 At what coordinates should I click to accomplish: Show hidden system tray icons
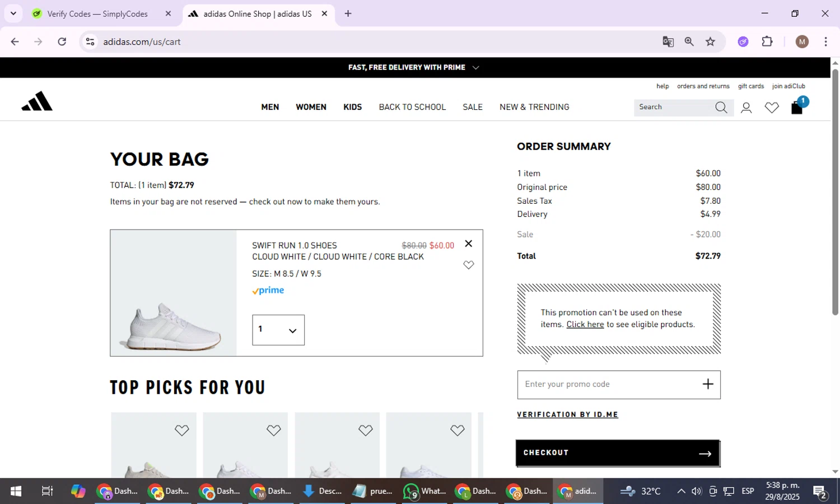click(681, 491)
